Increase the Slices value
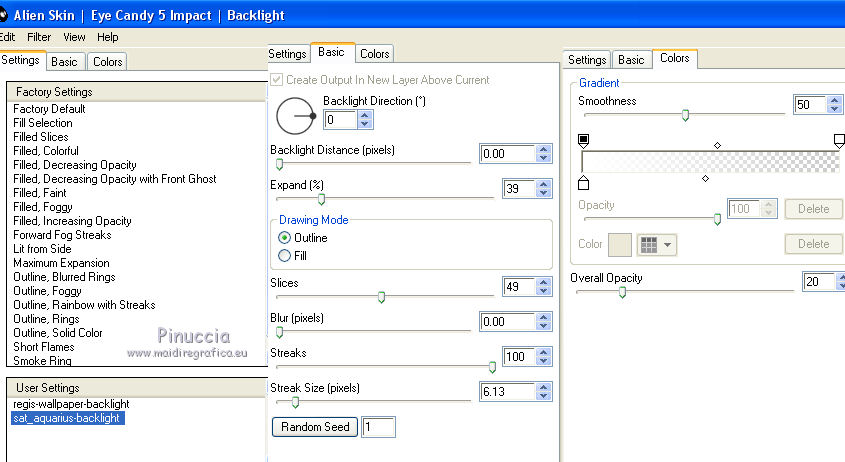The height and width of the screenshot is (462, 845). (544, 282)
